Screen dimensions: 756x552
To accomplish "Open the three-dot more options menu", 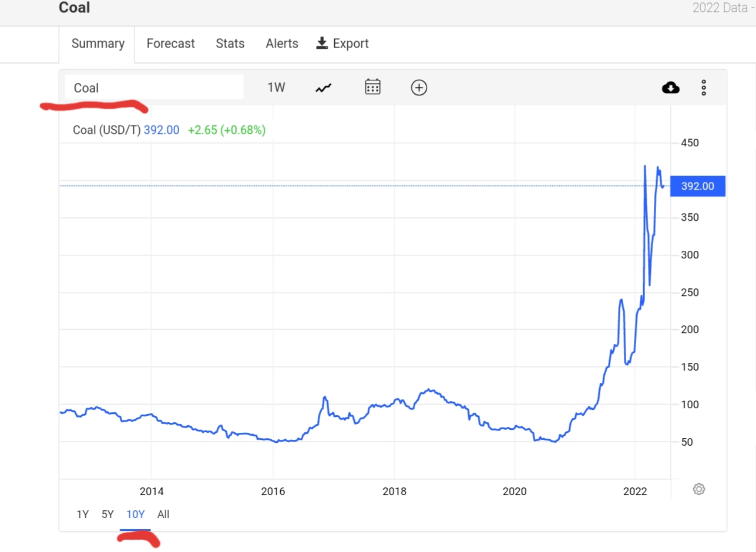I will tap(704, 88).
